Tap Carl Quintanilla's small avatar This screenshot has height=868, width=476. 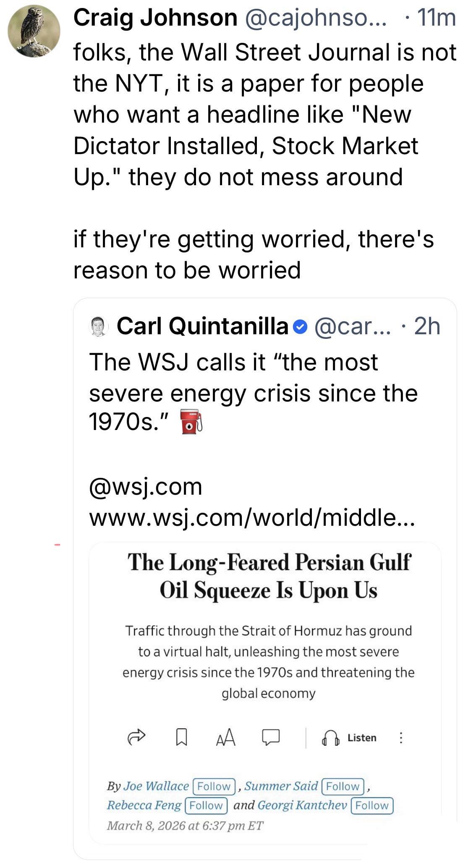click(99, 326)
